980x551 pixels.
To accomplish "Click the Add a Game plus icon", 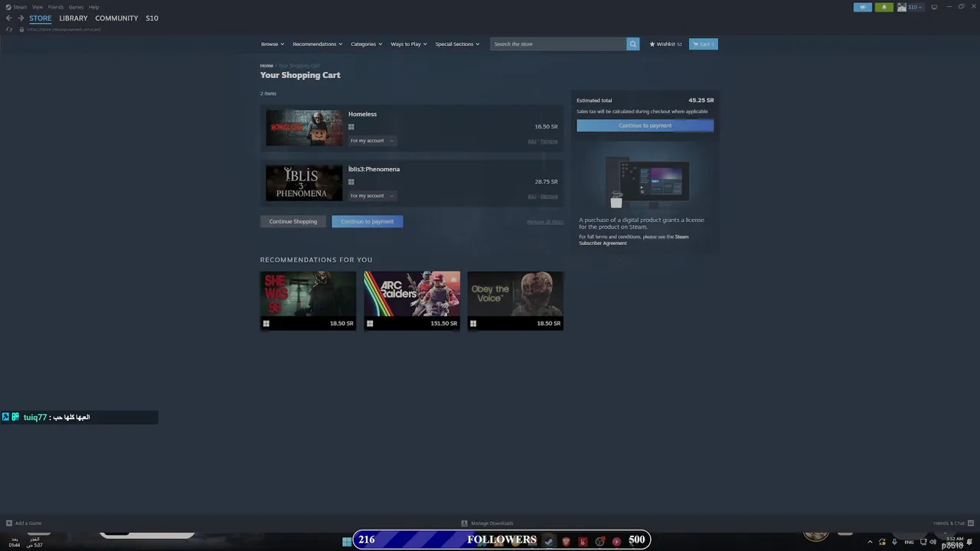I will [9, 523].
